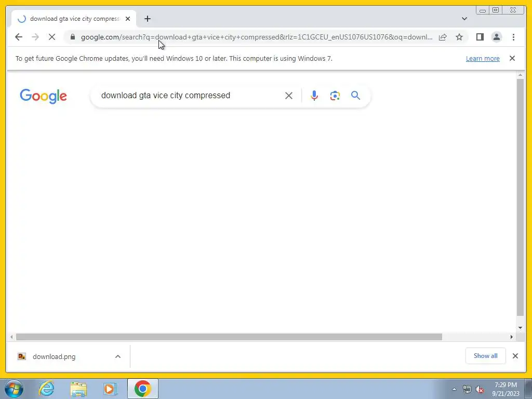Start voice search with microphone
Screen dimensions: 532x399
[x=314, y=96]
